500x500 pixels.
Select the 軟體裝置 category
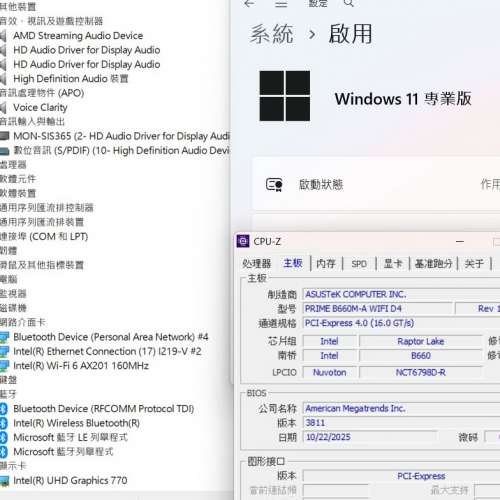(x=18, y=193)
